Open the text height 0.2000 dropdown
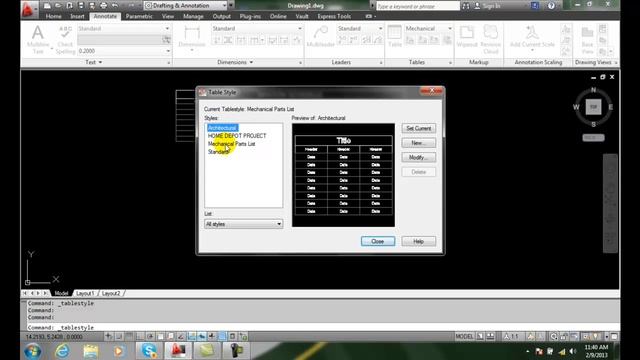This screenshot has height=360, width=640. tap(124, 51)
